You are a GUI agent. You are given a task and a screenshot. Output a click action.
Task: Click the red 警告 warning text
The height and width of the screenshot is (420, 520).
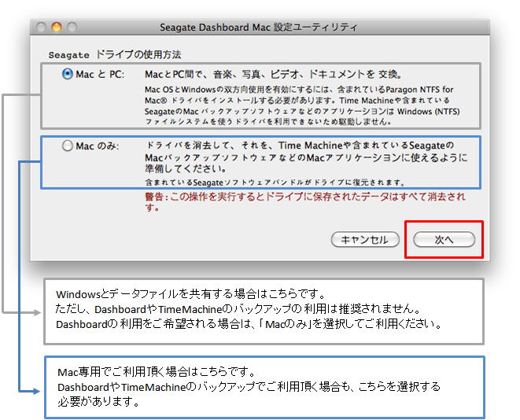305,201
